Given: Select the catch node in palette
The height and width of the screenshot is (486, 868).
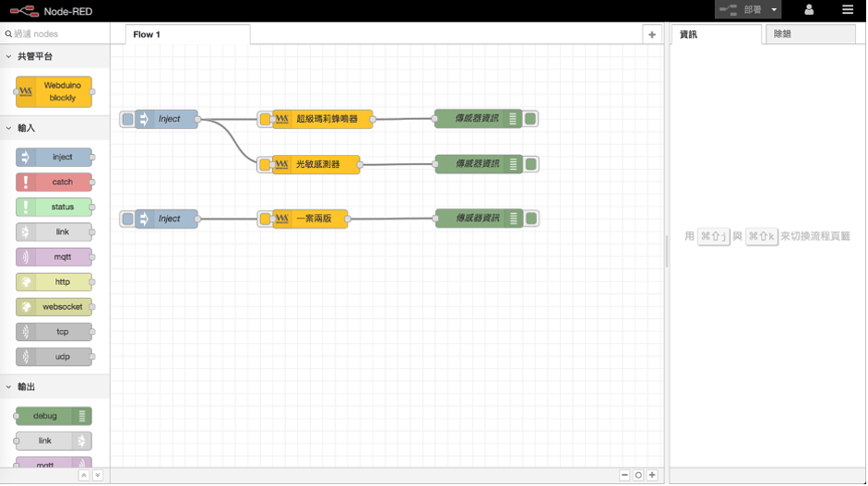Looking at the screenshot, I should [54, 182].
